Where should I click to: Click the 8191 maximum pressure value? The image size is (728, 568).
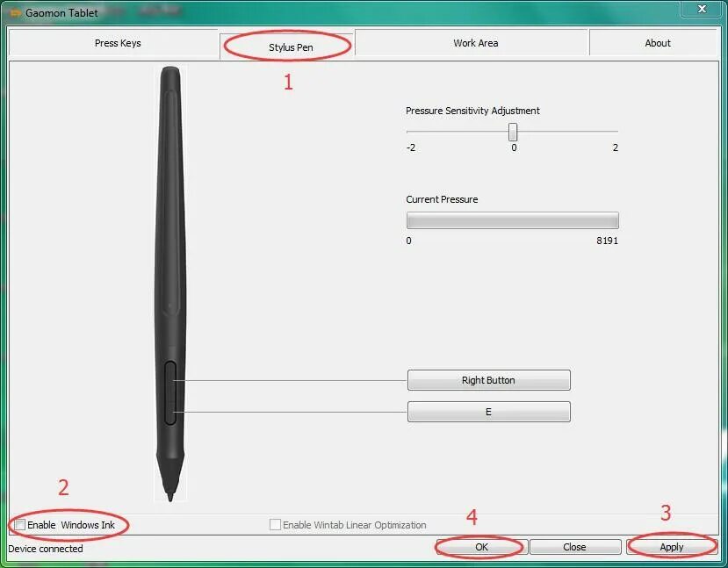pos(607,241)
